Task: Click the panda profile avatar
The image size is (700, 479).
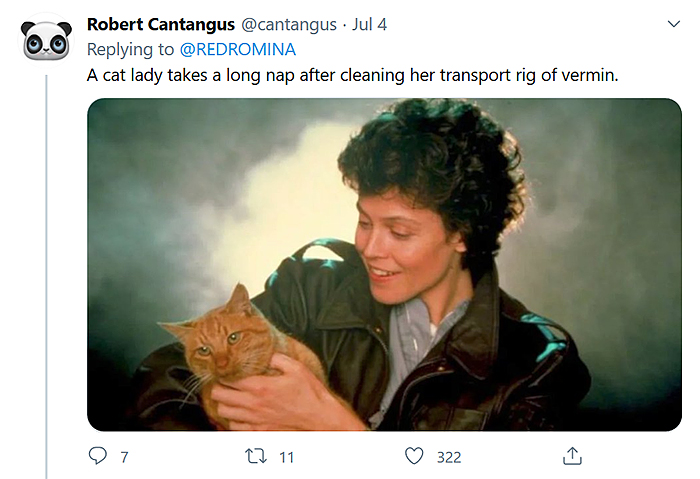Action: [45, 40]
